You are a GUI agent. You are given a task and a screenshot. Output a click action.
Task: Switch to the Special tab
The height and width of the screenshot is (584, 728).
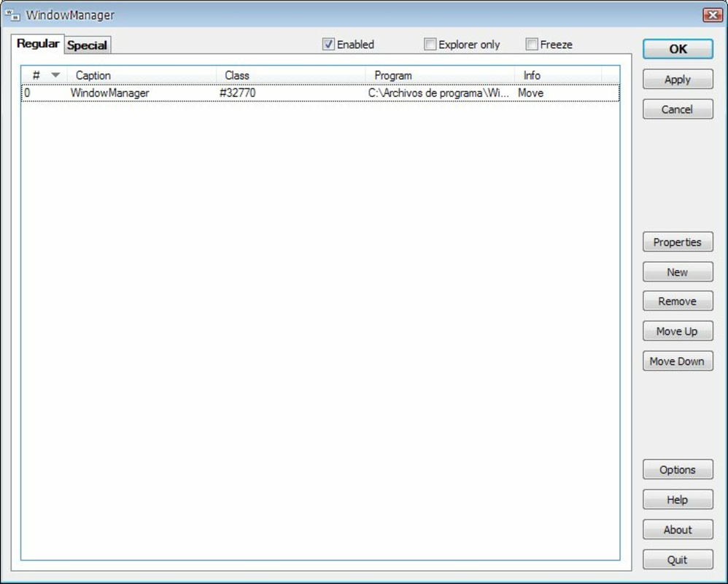(87, 44)
